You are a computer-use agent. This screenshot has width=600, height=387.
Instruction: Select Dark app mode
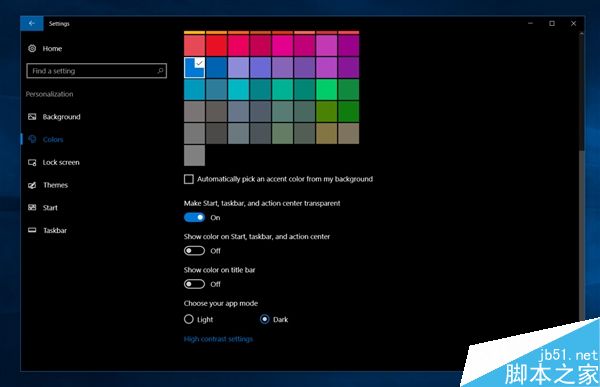(264, 319)
